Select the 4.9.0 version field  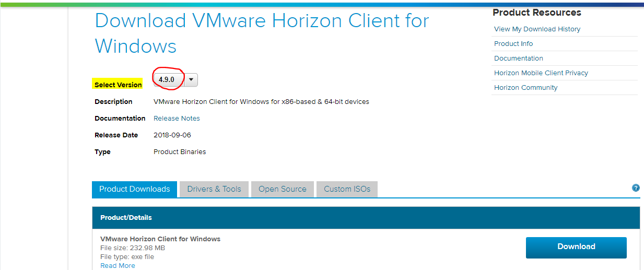pos(170,80)
